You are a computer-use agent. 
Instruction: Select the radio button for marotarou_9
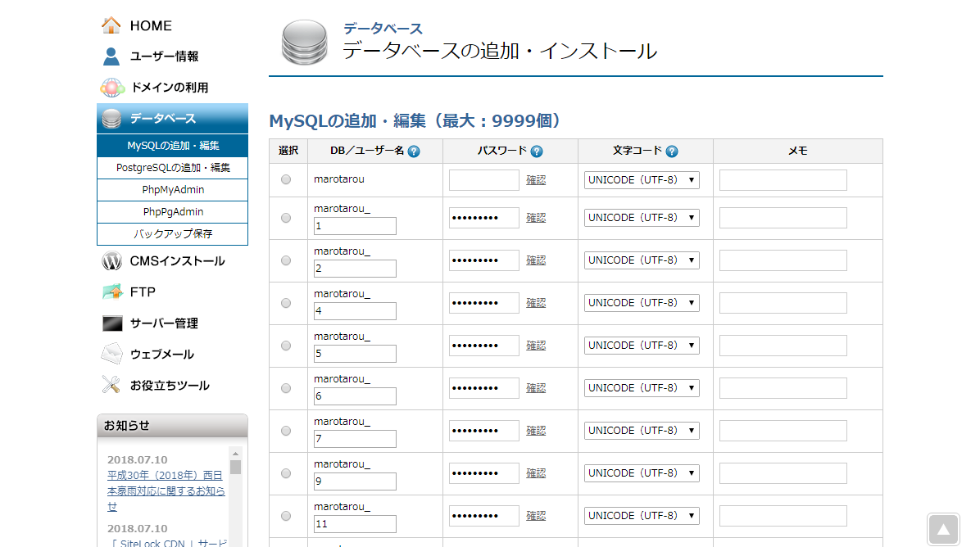tap(286, 473)
